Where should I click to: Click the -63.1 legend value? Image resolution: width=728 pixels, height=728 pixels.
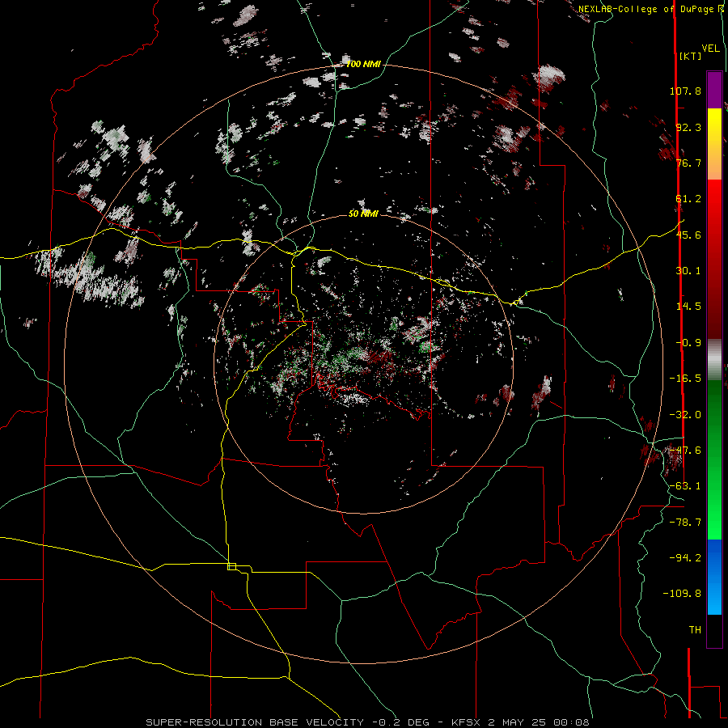click(685, 486)
